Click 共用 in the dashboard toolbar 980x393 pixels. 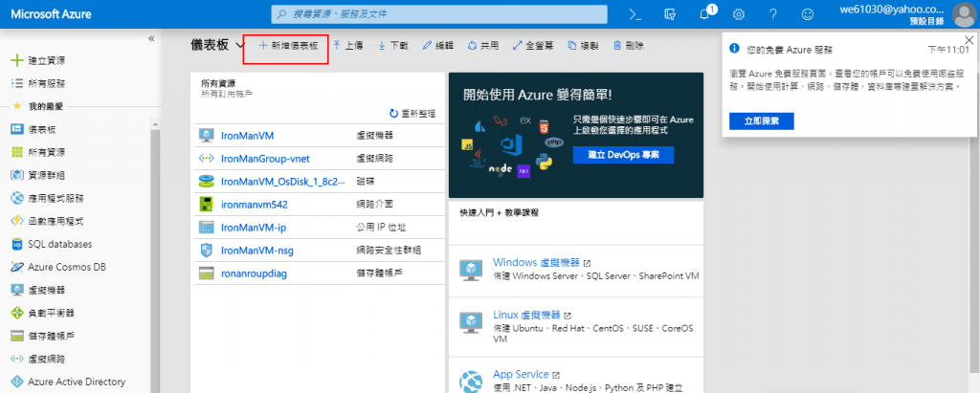click(483, 46)
